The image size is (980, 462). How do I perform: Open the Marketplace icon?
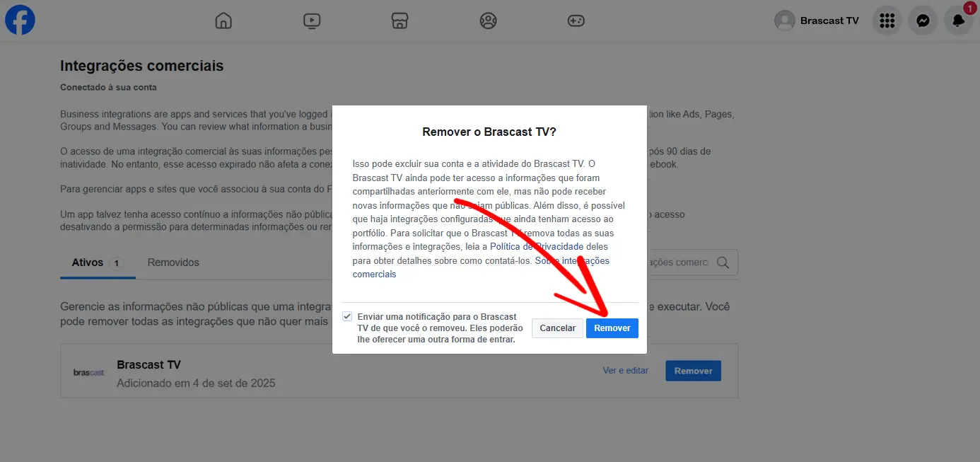coord(400,21)
